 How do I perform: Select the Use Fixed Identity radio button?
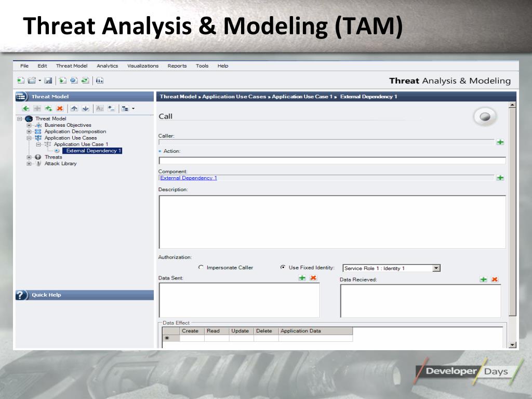click(283, 268)
